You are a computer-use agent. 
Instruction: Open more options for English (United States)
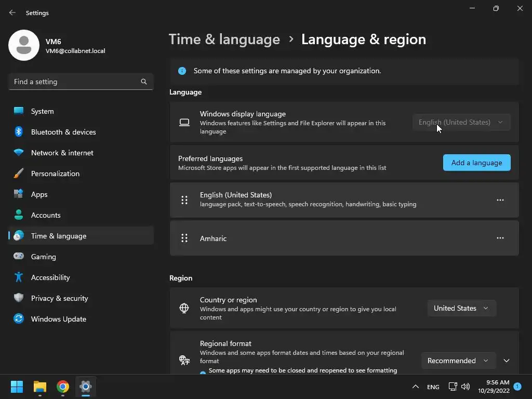coord(500,200)
